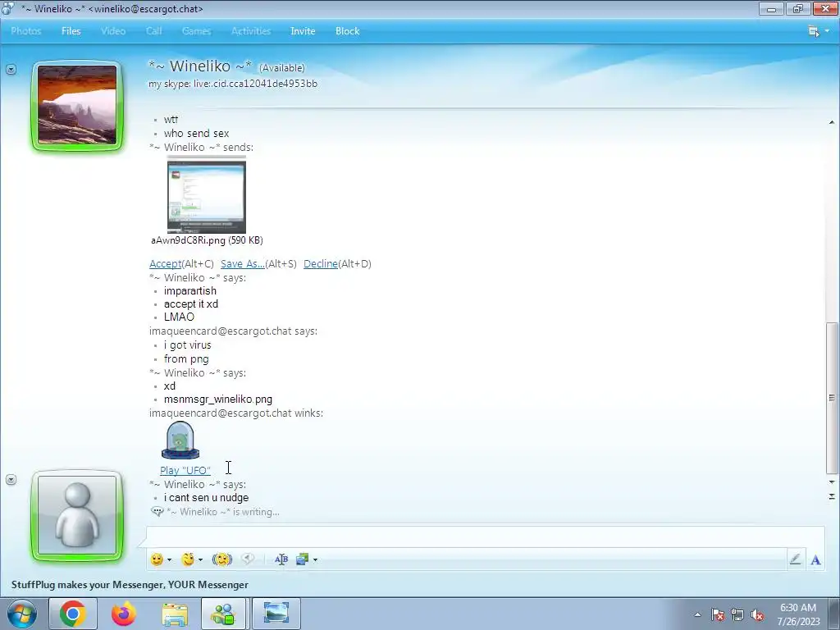
Task: Click your own default display picture
Action: tap(77, 515)
